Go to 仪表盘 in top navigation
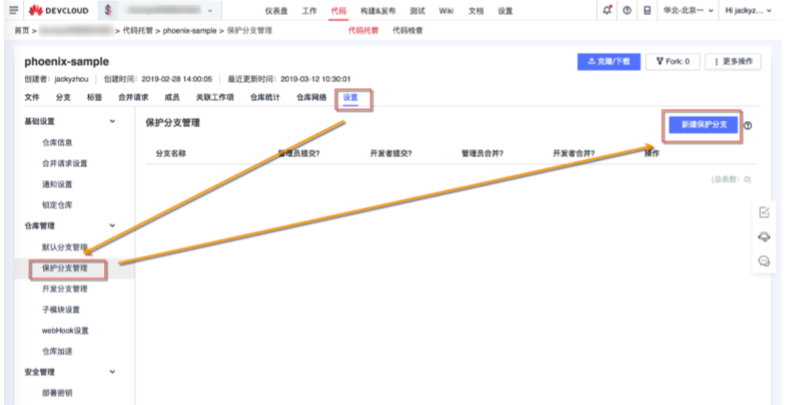Viewport: 802px width, 405px height. (x=276, y=11)
